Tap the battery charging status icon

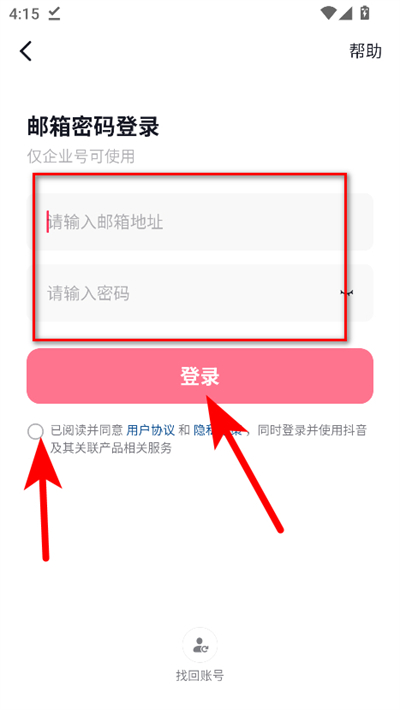point(365,14)
